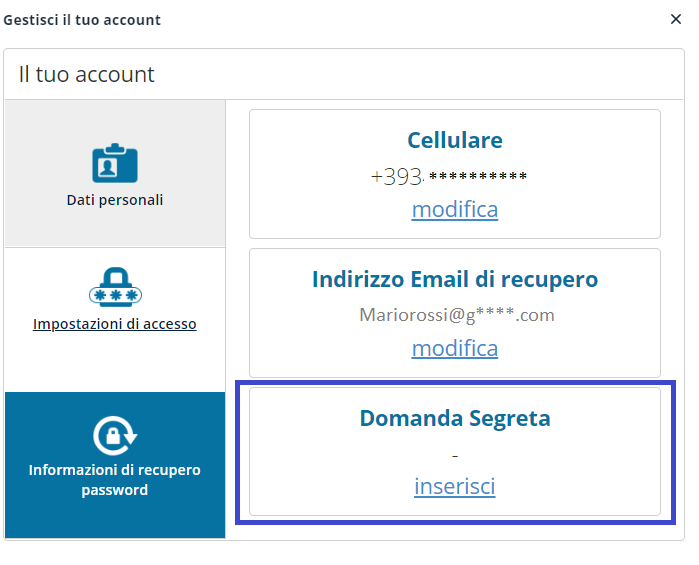Click the lock-with-arrow recovery icon

115,435
